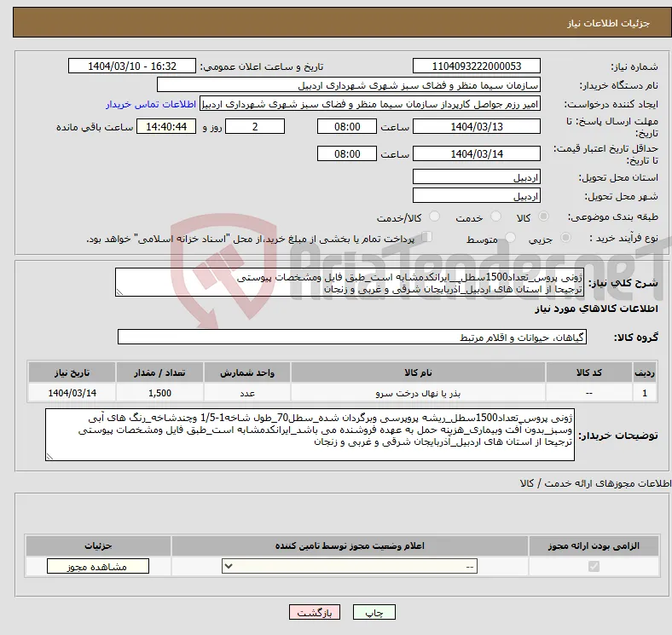Open the مشاهده مجوز button
Screen dimensions: 672x635
[98, 567]
